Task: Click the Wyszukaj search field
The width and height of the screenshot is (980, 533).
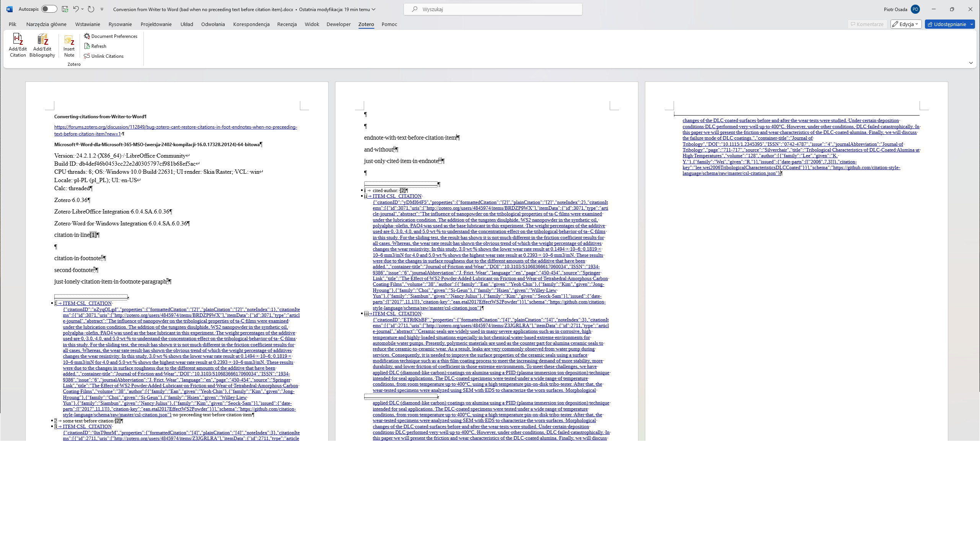Action: tap(493, 9)
